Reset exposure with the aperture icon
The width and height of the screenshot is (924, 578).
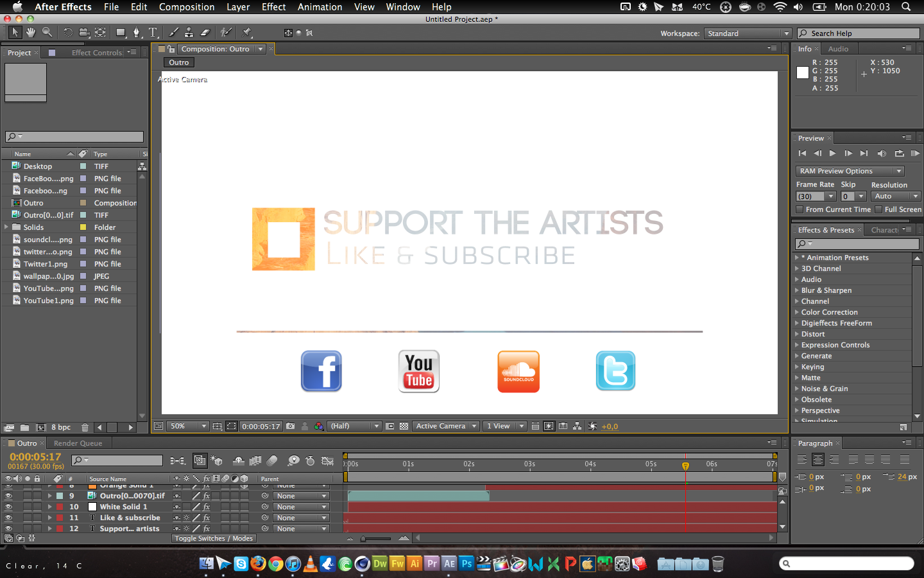(x=592, y=426)
